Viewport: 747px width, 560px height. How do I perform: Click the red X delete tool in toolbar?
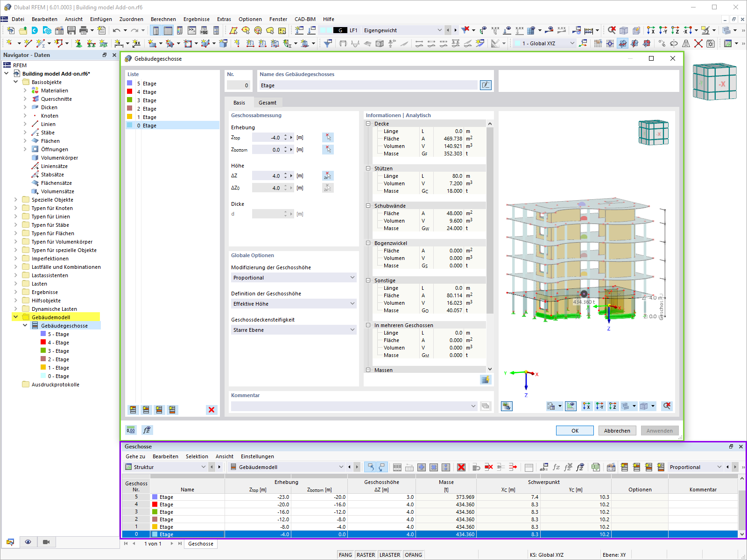(x=698, y=43)
